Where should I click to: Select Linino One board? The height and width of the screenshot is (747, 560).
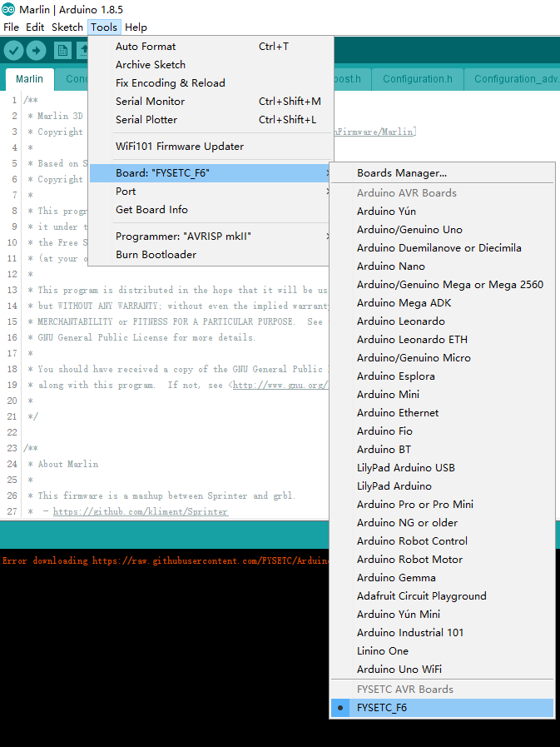point(443,651)
